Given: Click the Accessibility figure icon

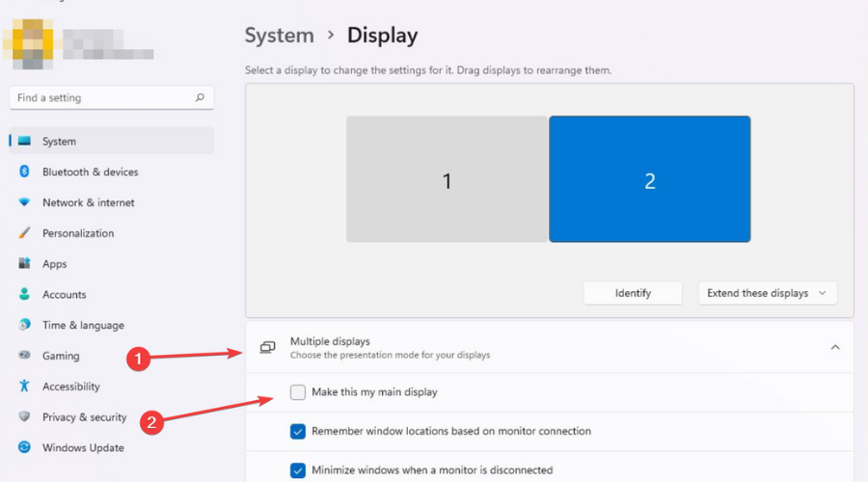Looking at the screenshot, I should point(24,387).
